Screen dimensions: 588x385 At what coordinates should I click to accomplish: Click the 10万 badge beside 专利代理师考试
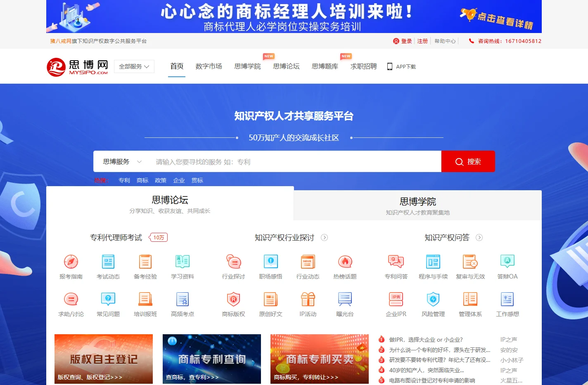coord(159,237)
